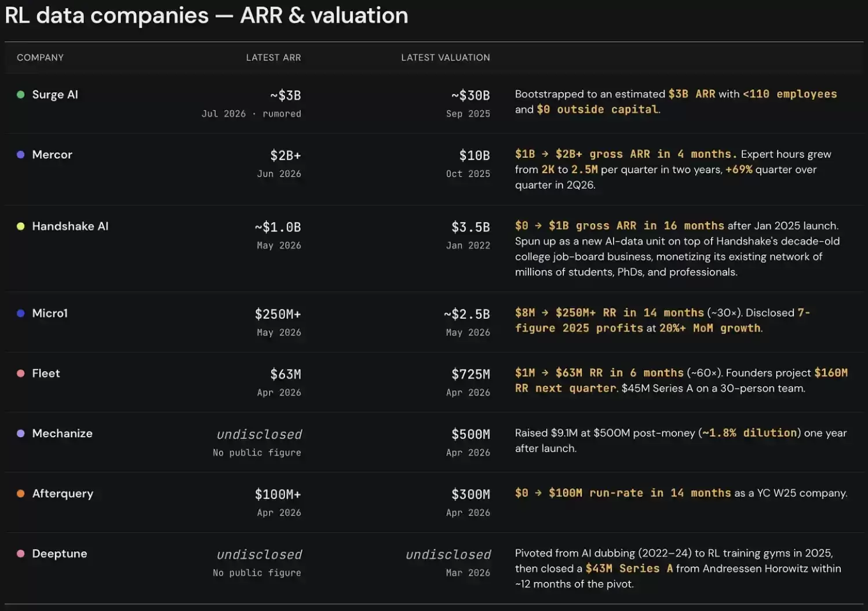Select the yellow dot beside Handshake AI
Viewport: 868px width, 611px height.
21,226
